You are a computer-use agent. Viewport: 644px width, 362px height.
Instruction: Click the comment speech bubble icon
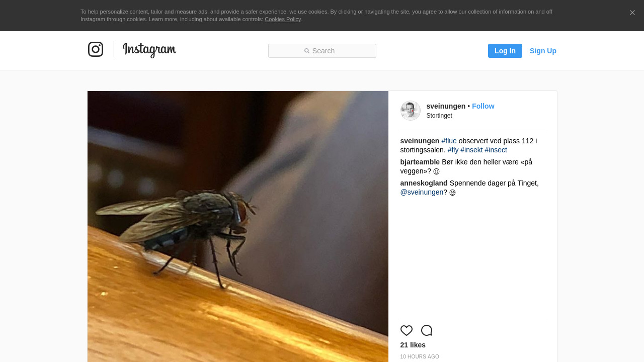click(x=427, y=330)
